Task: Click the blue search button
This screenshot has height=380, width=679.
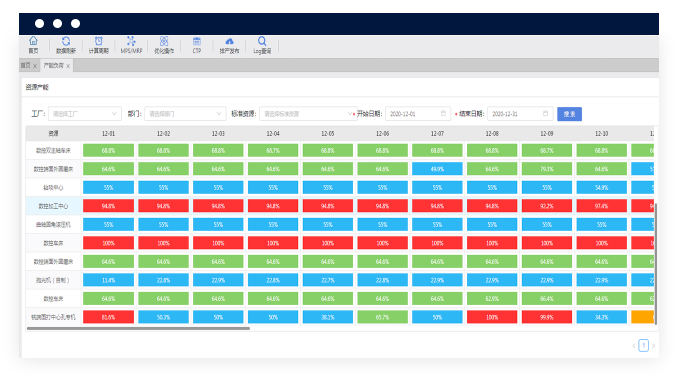Action: pos(569,114)
